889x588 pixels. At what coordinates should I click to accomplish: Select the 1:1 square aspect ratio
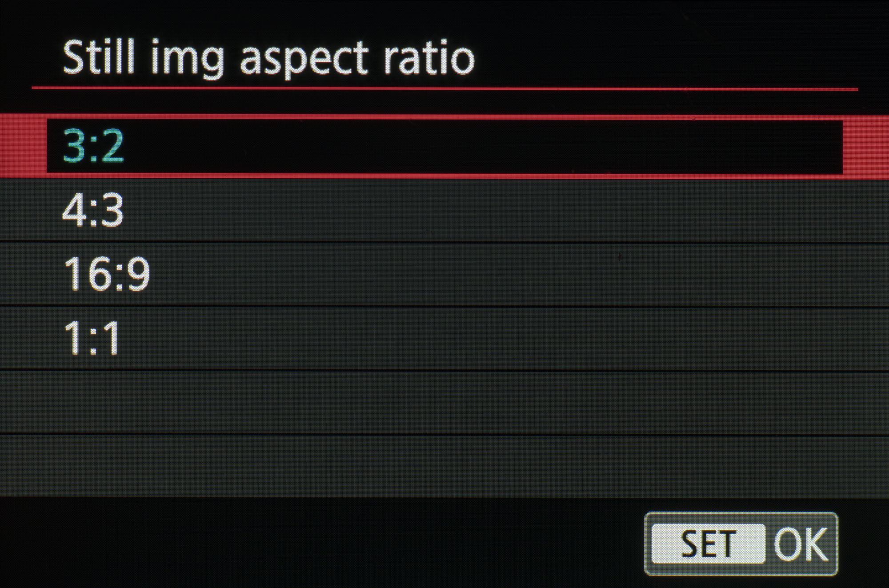pos(444,338)
